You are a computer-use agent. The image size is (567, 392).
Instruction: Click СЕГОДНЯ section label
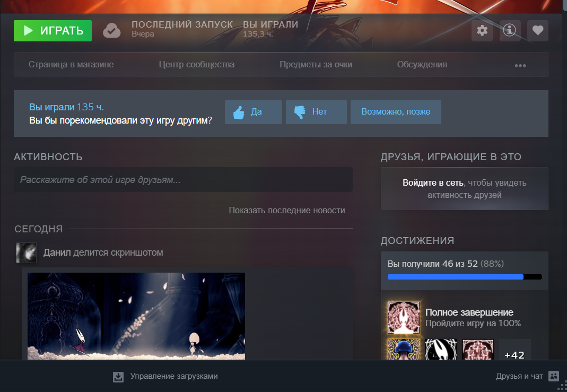(39, 229)
